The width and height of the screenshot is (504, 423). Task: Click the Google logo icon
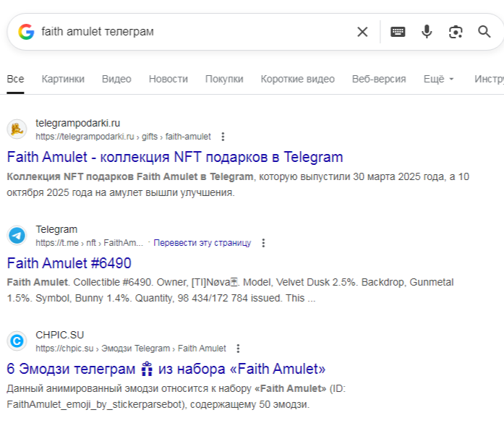tap(26, 32)
